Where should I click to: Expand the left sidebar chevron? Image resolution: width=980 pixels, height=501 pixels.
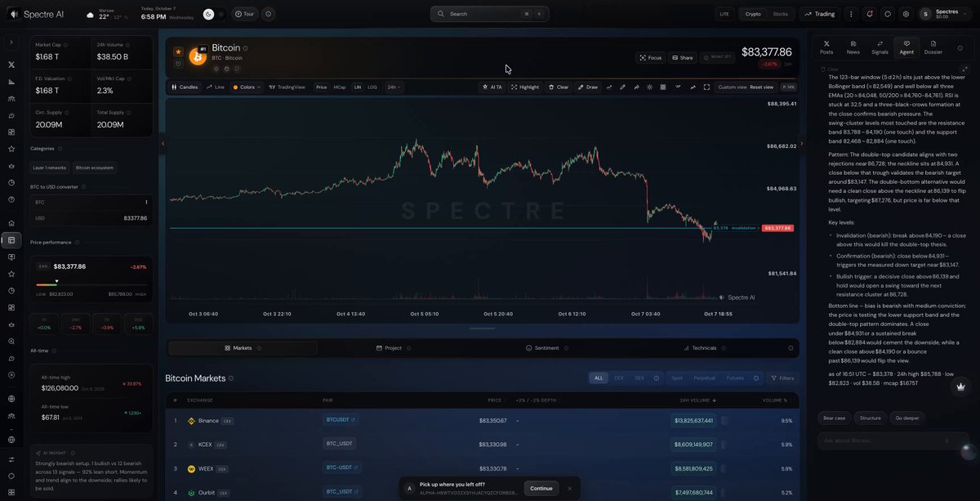click(x=11, y=42)
